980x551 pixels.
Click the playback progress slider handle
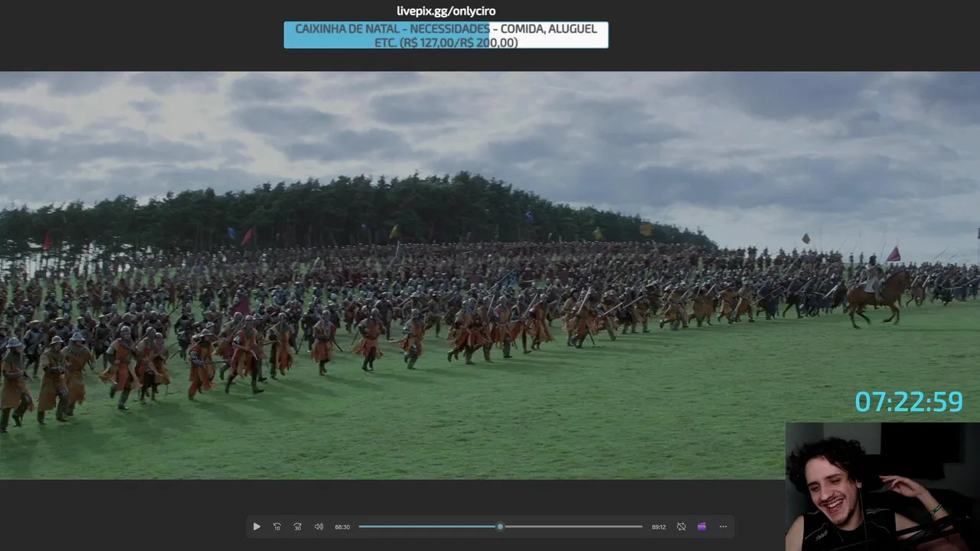500,527
